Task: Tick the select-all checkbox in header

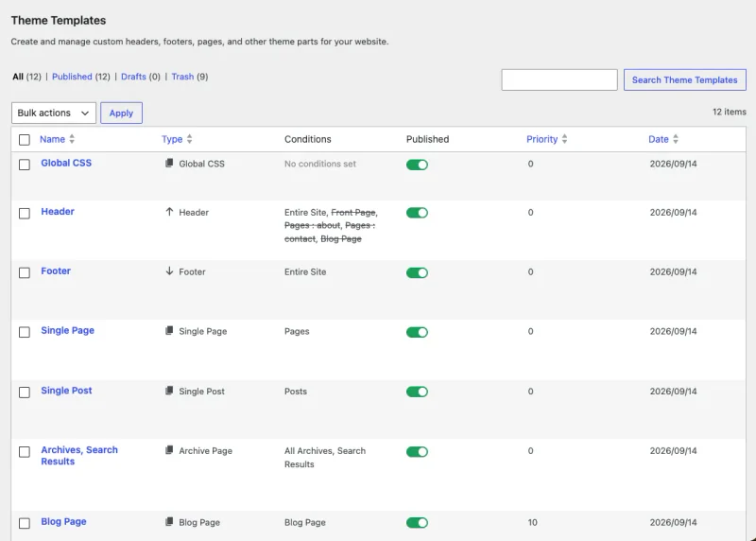Action: 25,140
